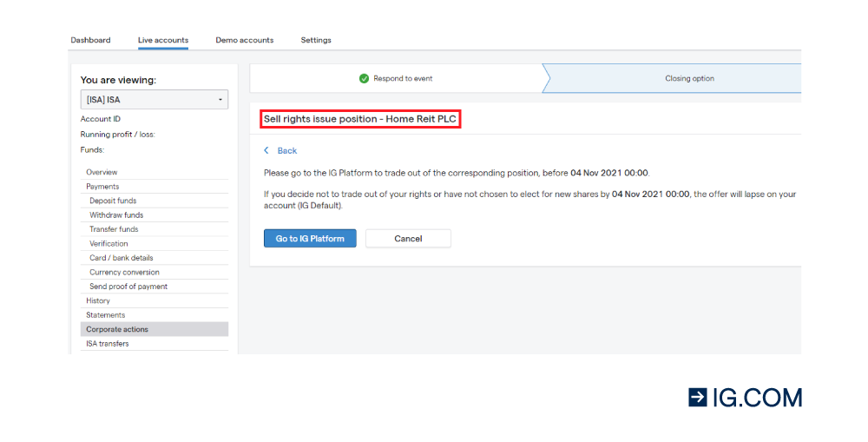
Task: Click the Funds: label
Action: pos(92,150)
